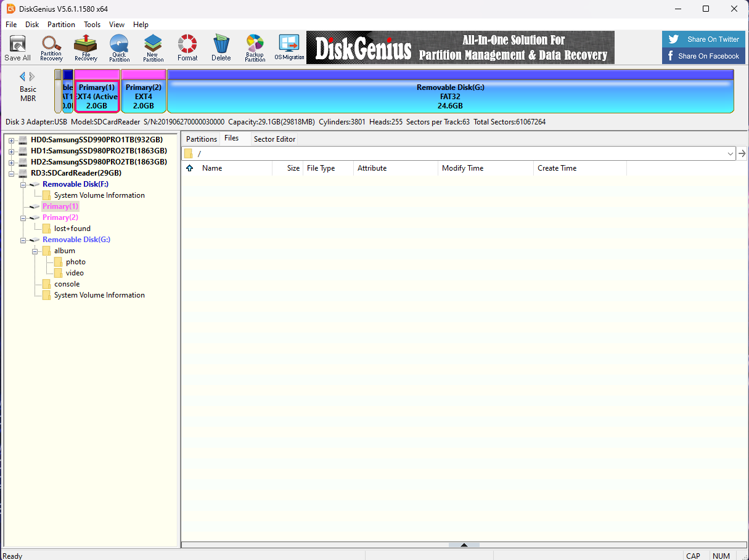
Task: Open the Backup Partition tool
Action: 255,47
